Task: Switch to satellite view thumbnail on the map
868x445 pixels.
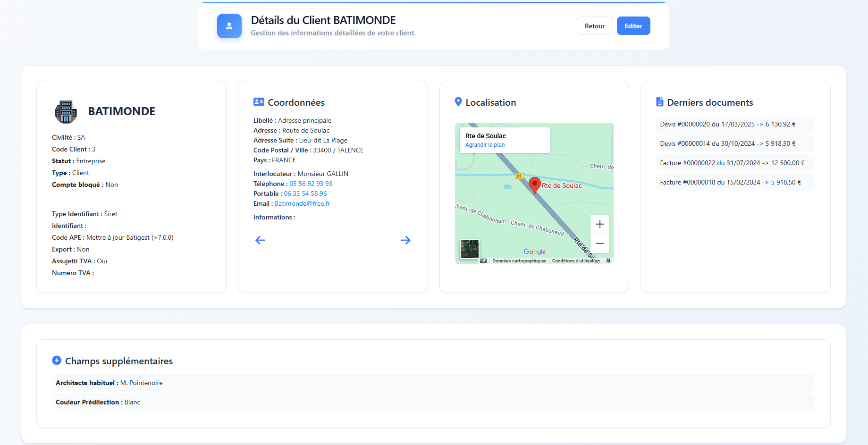Action: (x=469, y=249)
